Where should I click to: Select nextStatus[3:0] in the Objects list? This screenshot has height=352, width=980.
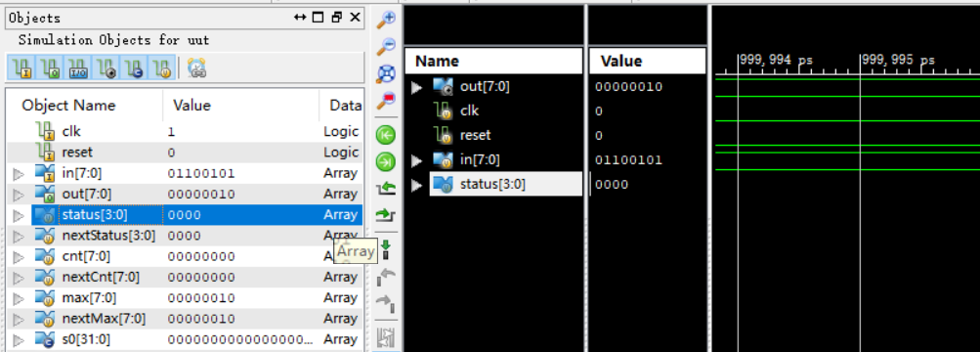pyautogui.click(x=108, y=236)
